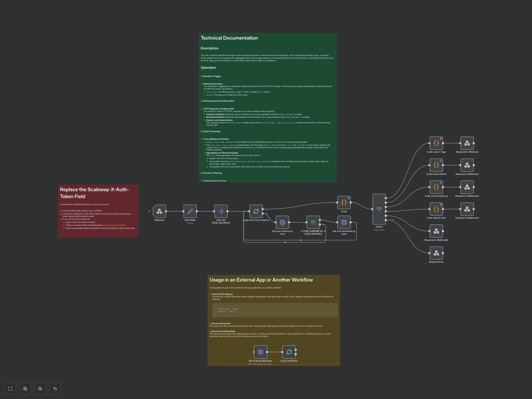Select the Switch node
Viewport: 532px width, 399px height.
379,209
